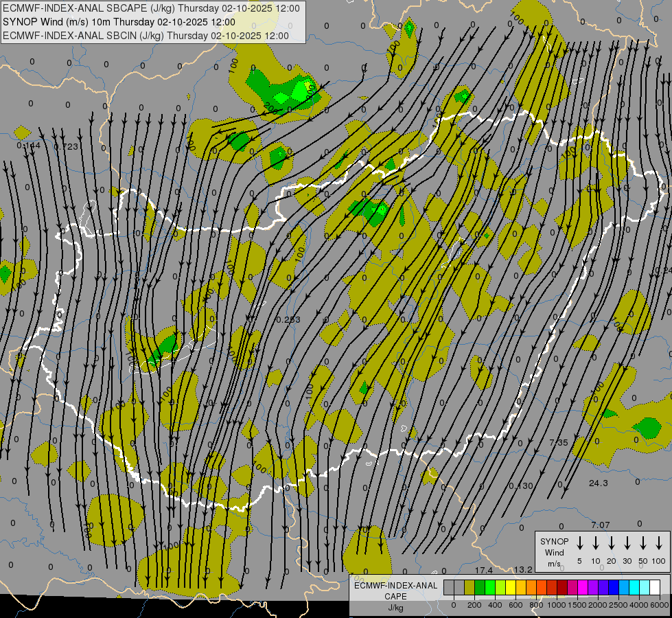Click the 17.4 value near bottom legend
This screenshot has height=618, width=672.
pos(484,571)
